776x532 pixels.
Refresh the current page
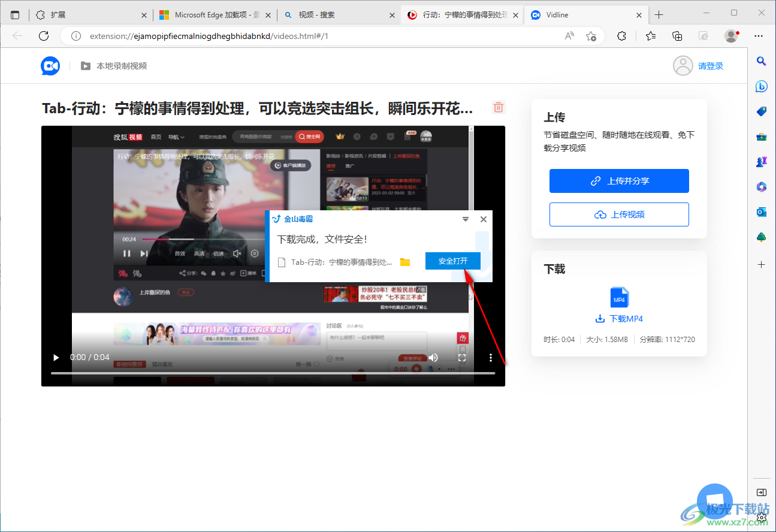[43, 36]
